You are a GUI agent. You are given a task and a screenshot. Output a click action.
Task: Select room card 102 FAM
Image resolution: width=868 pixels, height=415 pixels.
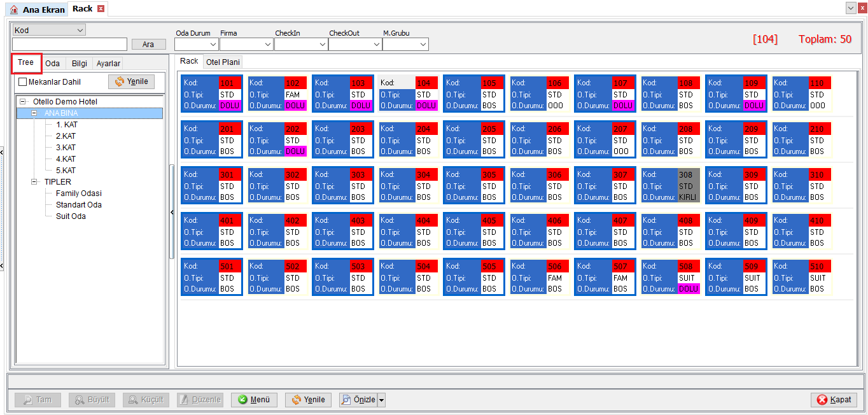(277, 94)
